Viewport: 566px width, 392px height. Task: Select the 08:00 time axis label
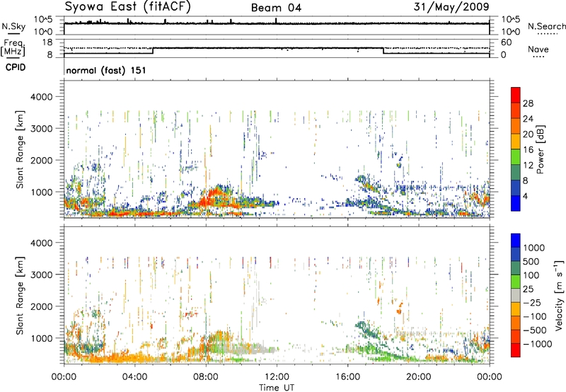coord(206,376)
